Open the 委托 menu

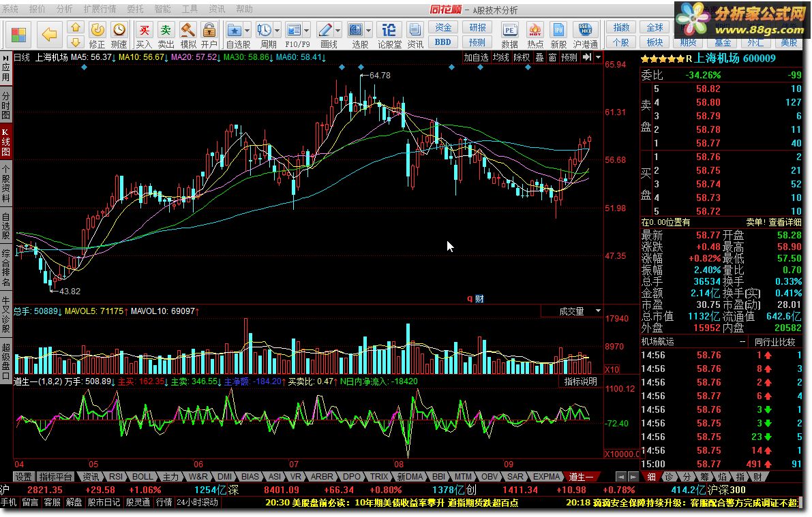[x=135, y=10]
